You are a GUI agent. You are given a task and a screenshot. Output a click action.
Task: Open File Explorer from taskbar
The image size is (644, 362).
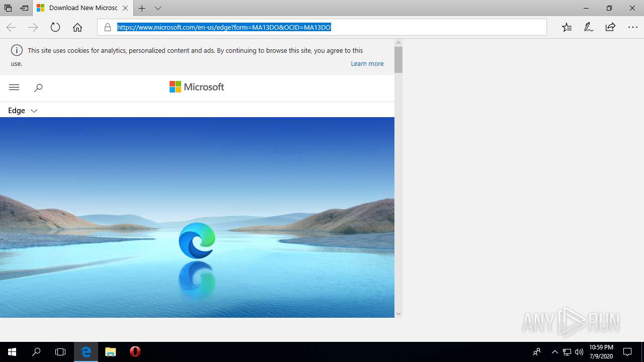tap(111, 352)
